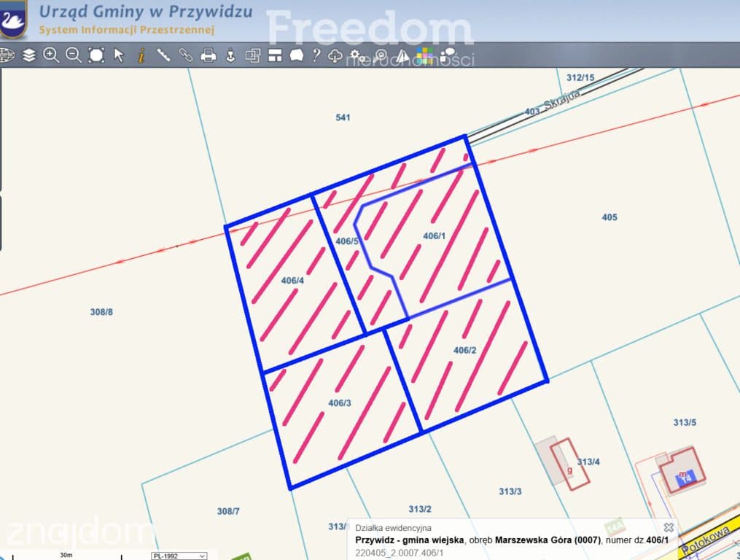The width and height of the screenshot is (740, 560).
Task: Click parcel label 406/5 on map
Action: pos(347,241)
